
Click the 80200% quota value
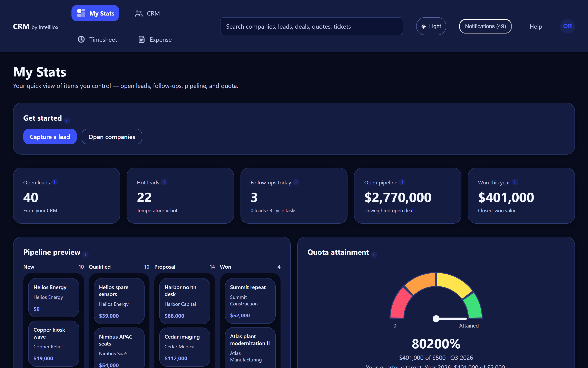(x=436, y=344)
